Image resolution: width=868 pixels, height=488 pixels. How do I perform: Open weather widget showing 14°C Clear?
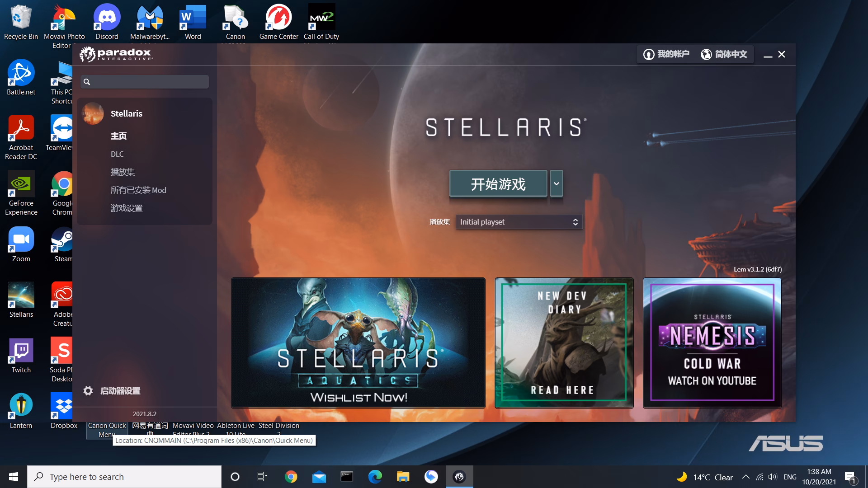tap(704, 477)
